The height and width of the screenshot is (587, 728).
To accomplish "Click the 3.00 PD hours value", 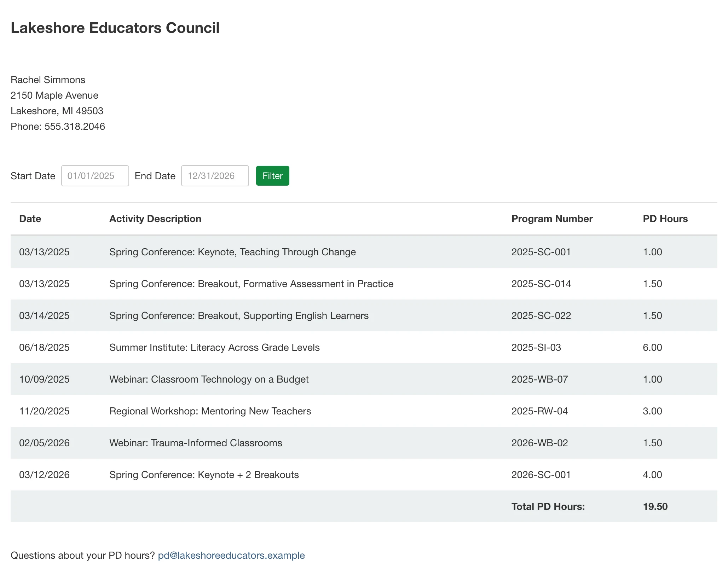I will tap(653, 411).
